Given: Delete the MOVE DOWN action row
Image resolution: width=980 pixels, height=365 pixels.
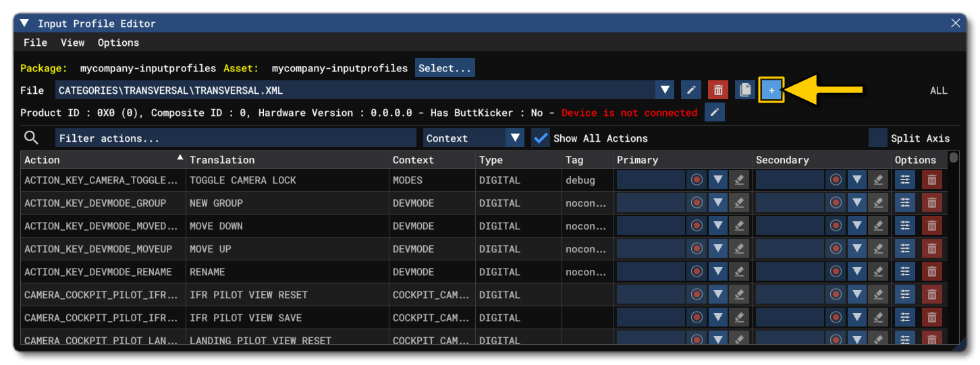Looking at the screenshot, I should click(932, 226).
